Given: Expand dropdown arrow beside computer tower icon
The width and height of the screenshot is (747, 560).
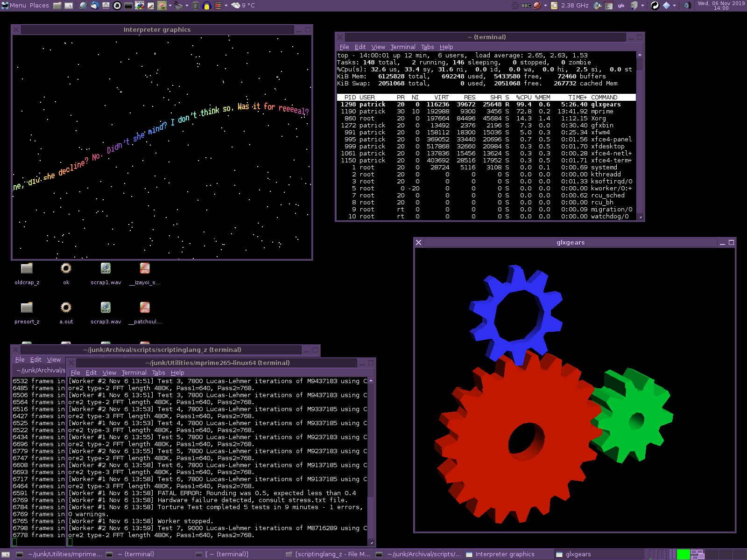Looking at the screenshot, I should (x=642, y=6).
